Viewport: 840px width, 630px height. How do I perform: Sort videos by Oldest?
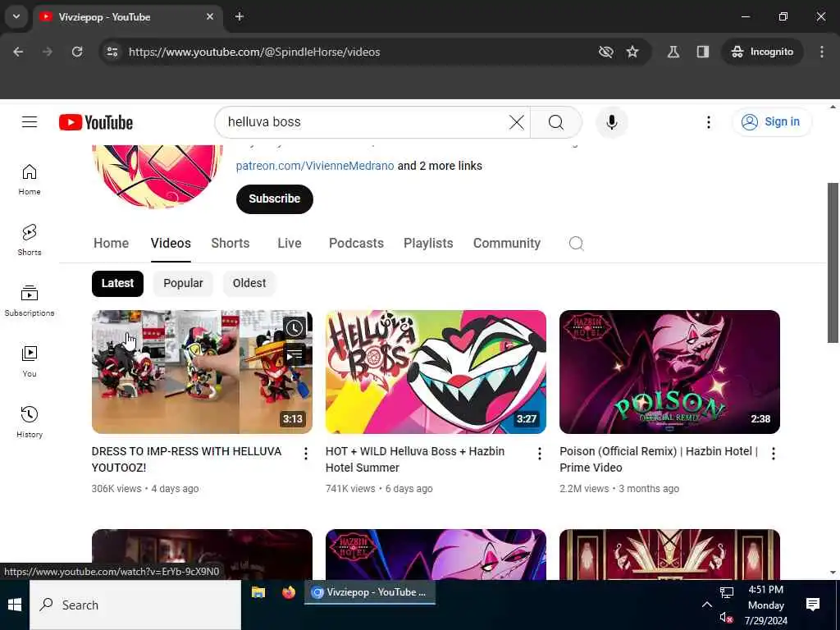click(x=249, y=283)
